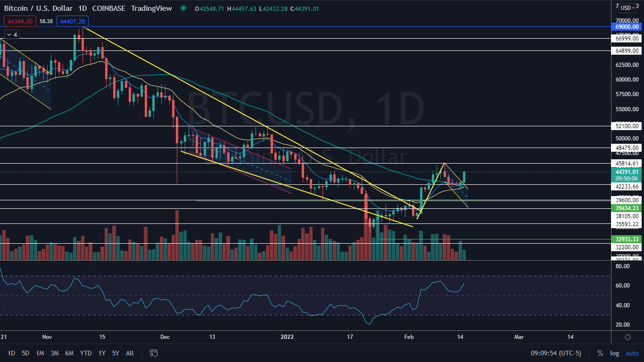The width and height of the screenshot is (644, 362).
Task: Click the 39434.23 green price label
Action: pos(627,208)
